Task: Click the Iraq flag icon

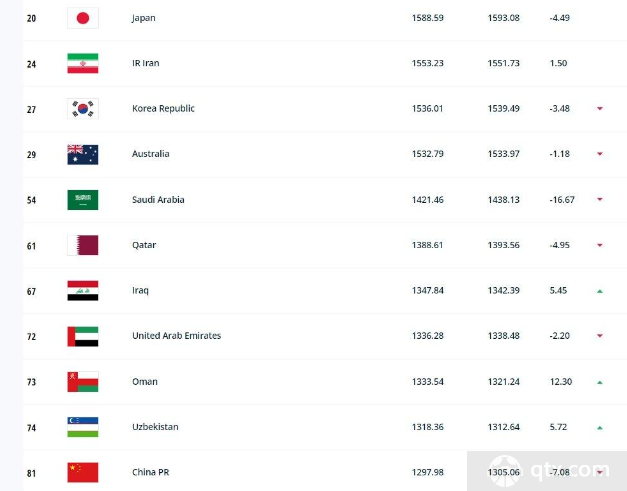Action: tap(83, 291)
